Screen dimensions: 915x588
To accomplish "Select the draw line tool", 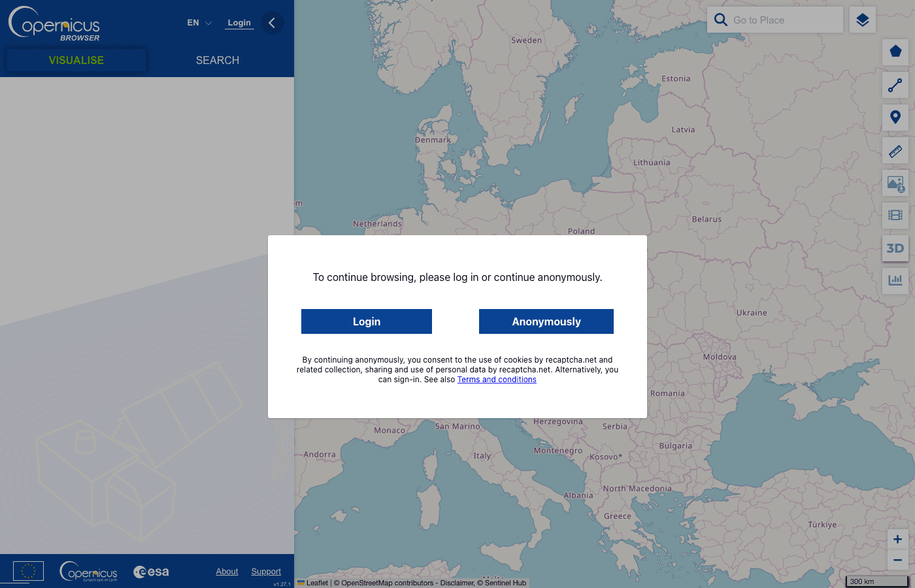I will pos(895,85).
